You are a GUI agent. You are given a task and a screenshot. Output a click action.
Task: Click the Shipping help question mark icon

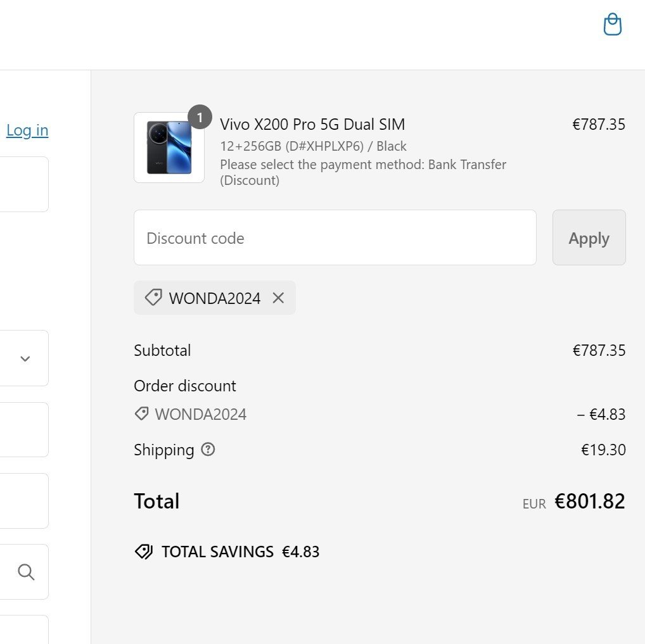[208, 450]
